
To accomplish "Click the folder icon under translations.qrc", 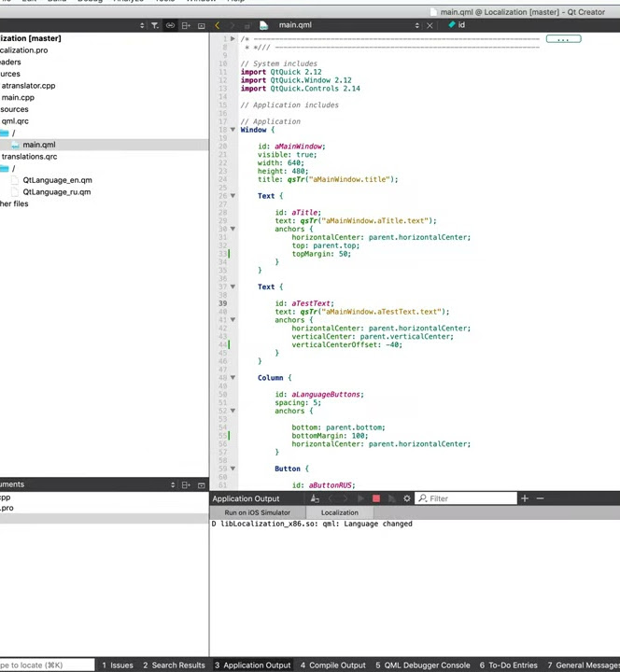I will (x=5, y=168).
